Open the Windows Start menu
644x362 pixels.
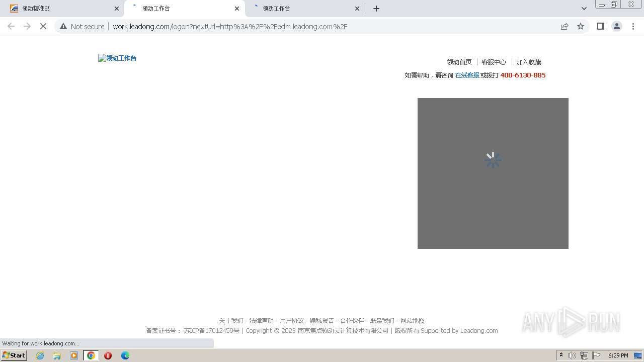(14, 355)
